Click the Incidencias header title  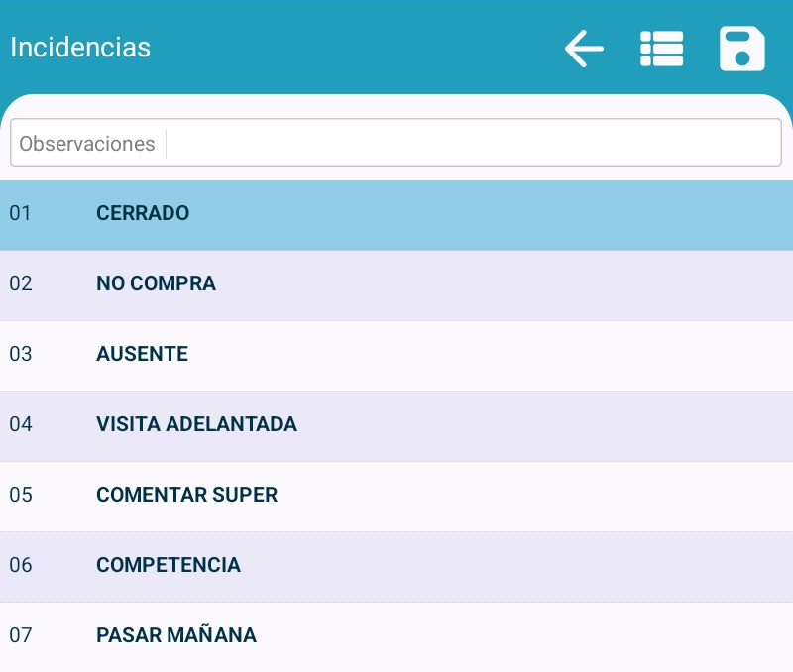pos(80,48)
